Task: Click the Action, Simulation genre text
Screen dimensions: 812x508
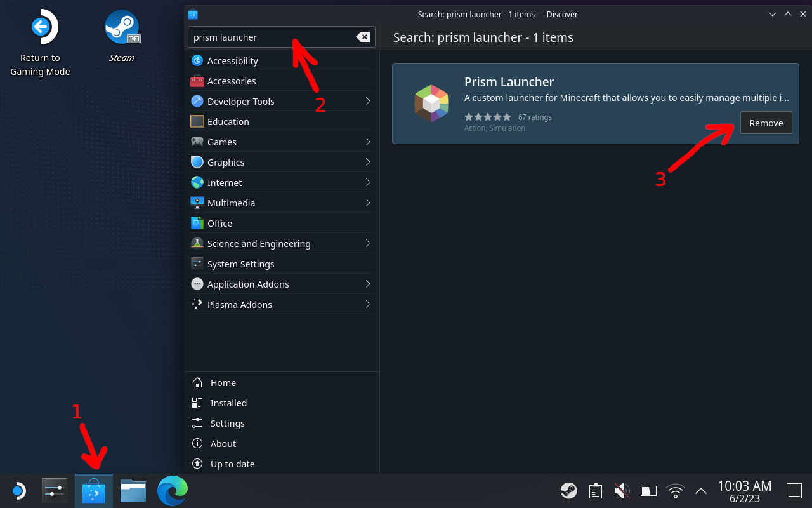Action: click(x=495, y=128)
